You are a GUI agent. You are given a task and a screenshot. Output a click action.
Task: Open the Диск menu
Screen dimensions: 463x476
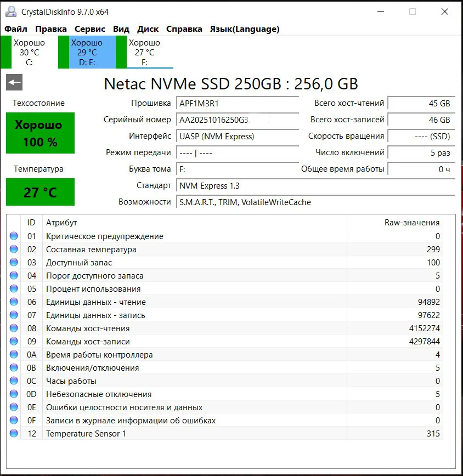(148, 29)
